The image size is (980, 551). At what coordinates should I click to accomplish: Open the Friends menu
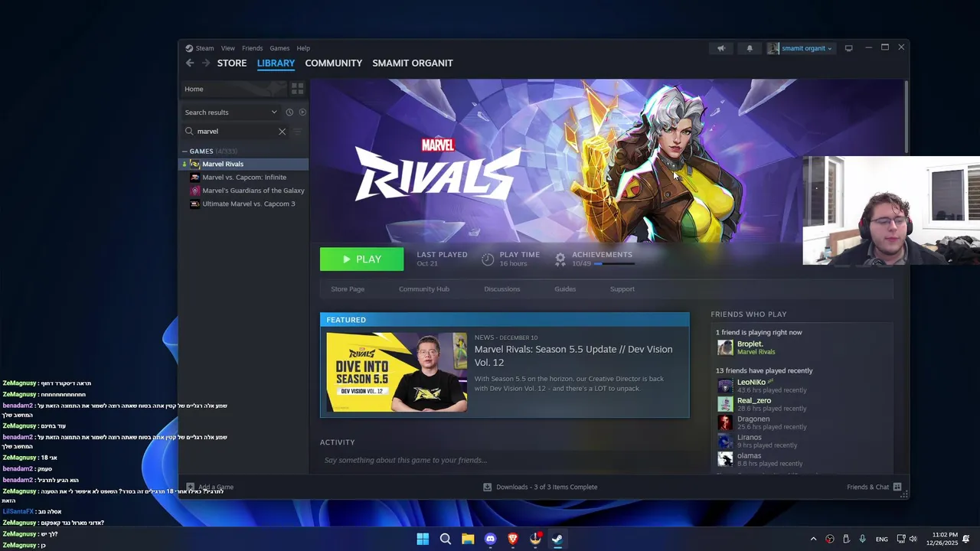(252, 48)
